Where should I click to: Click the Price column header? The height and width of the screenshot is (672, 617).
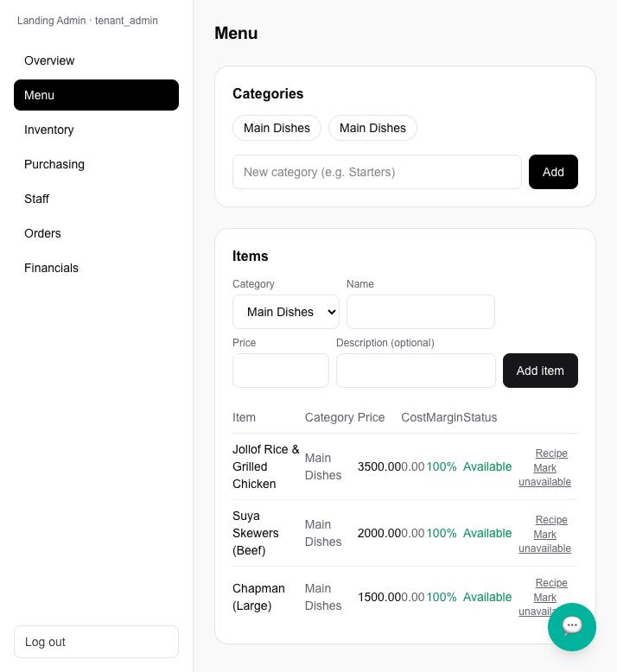[371, 417]
